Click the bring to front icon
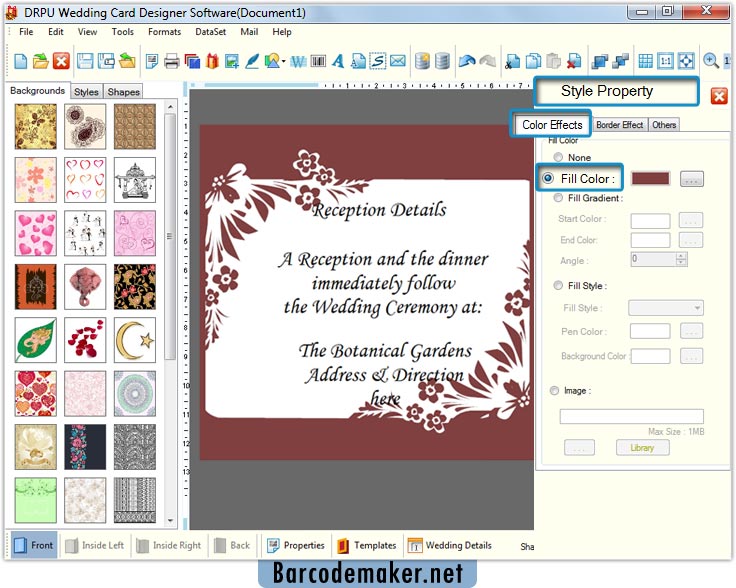 click(600, 61)
